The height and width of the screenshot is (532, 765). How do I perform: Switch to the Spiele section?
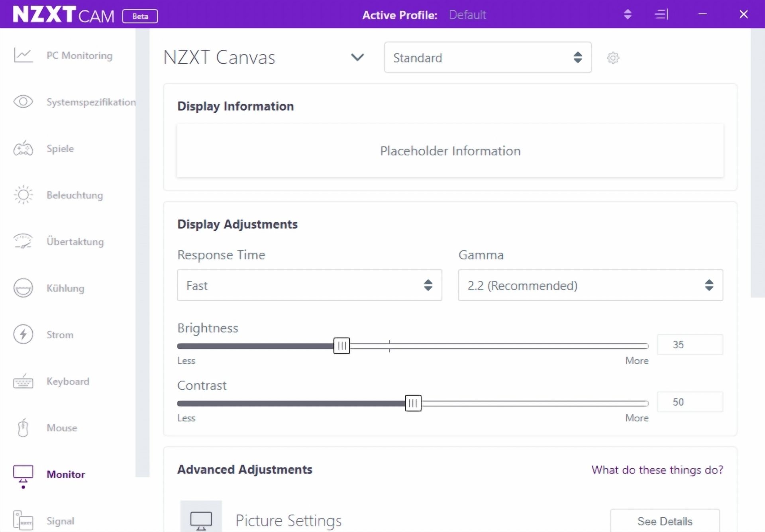60,149
